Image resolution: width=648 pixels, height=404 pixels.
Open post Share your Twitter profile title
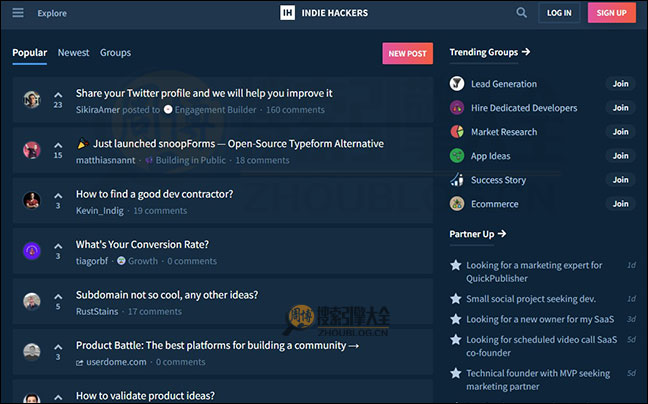(204, 93)
